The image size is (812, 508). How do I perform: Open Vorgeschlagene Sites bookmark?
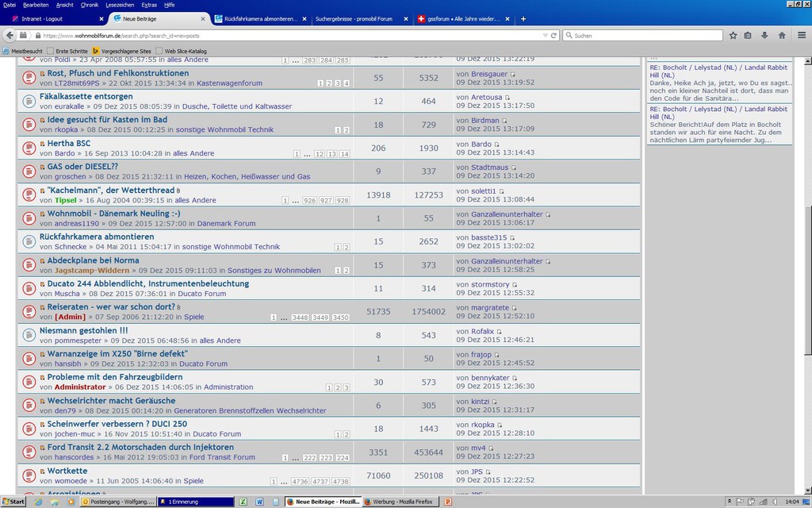121,51
